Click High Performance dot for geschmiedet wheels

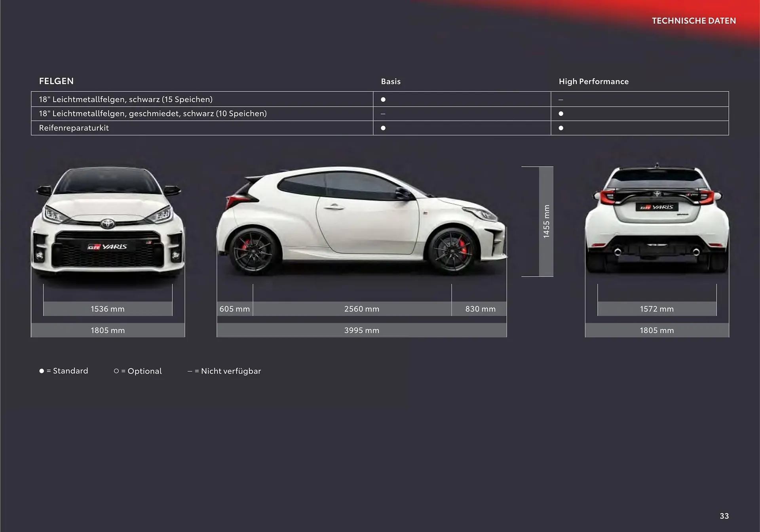[561, 114]
